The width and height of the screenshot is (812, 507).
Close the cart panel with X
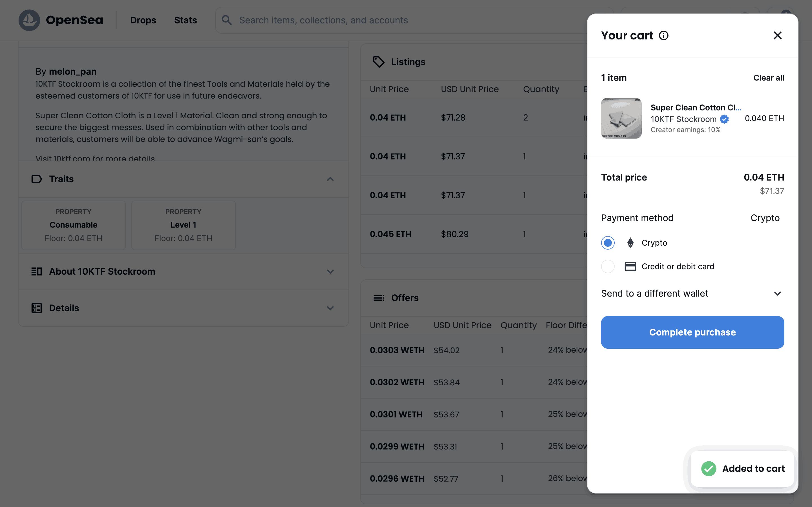click(x=777, y=35)
